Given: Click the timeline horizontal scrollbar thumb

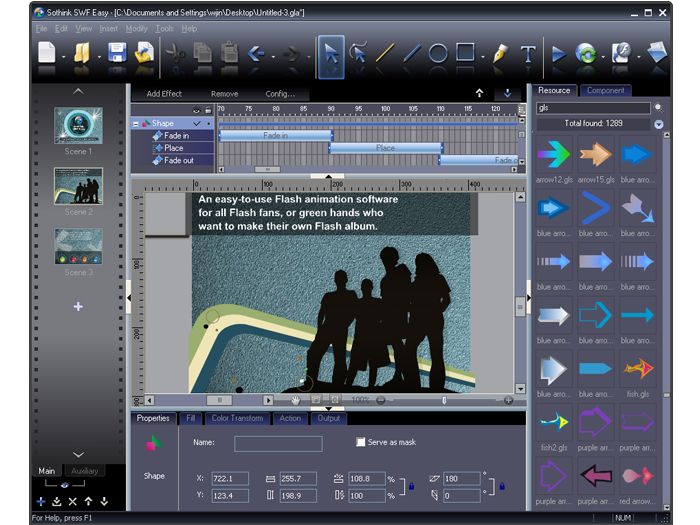Looking at the screenshot, I should pos(267,170).
